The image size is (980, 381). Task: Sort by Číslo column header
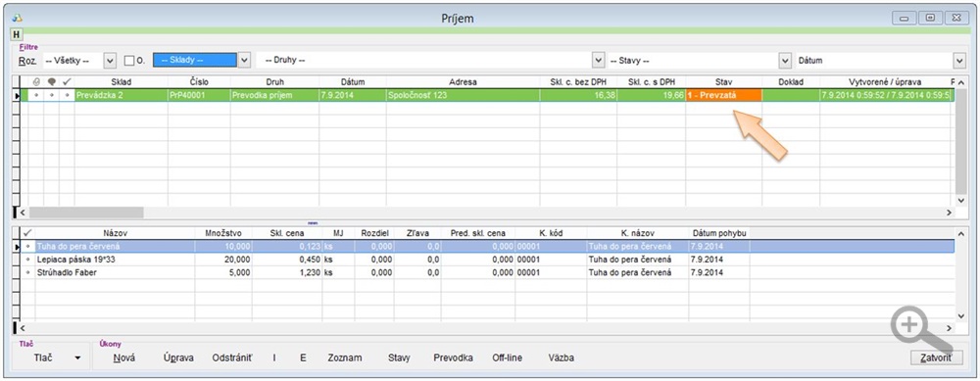pyautogui.click(x=199, y=82)
